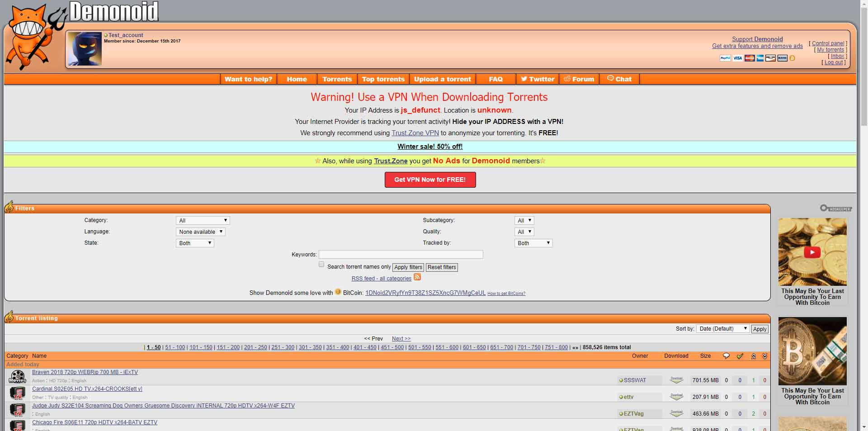Viewport: 868px width, 431px height.
Task: Open the Language dropdown showing None available
Action: pyautogui.click(x=200, y=232)
